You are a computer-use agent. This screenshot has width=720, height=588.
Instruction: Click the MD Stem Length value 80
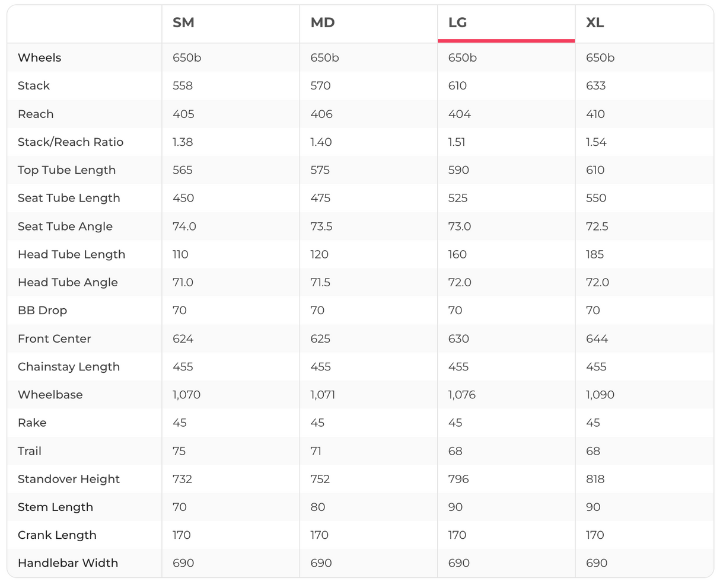pos(317,507)
